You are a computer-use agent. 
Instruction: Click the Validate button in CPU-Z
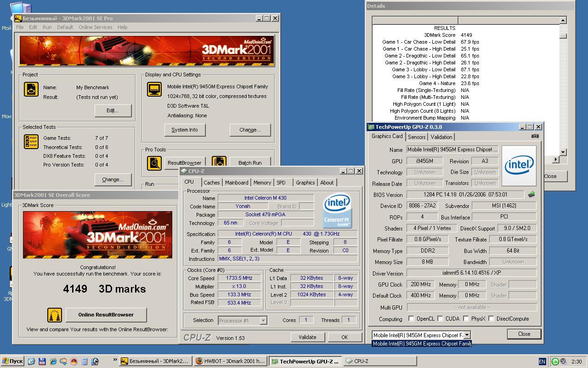[307, 337]
